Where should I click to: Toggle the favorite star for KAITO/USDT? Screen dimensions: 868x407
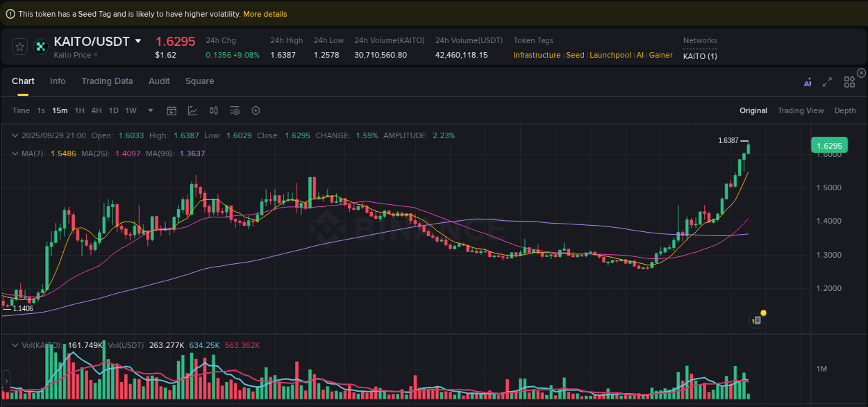(x=19, y=47)
